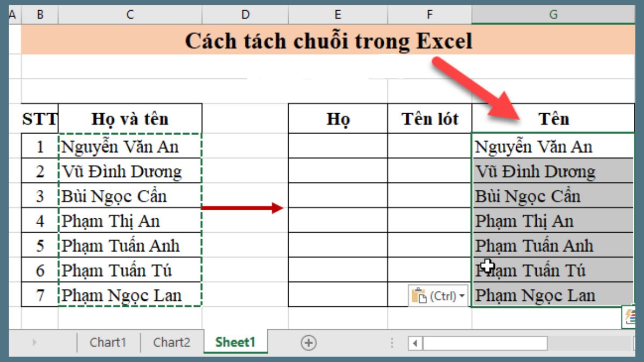Click the 'Tên' header cell
The width and height of the screenshot is (644, 362).
coord(553,119)
